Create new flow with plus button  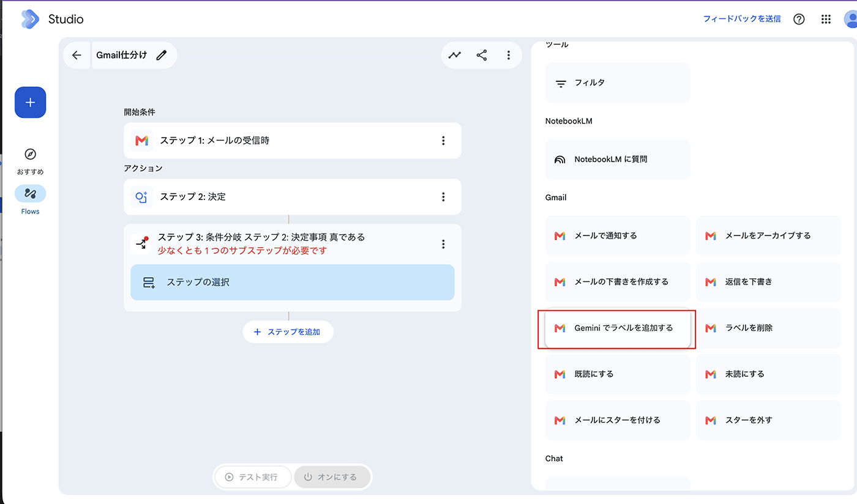click(31, 102)
